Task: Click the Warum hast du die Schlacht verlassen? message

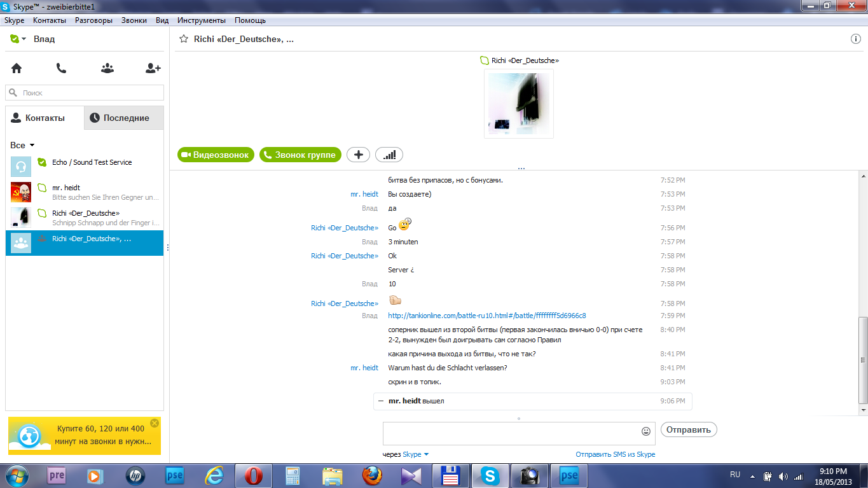Action: pos(447,368)
